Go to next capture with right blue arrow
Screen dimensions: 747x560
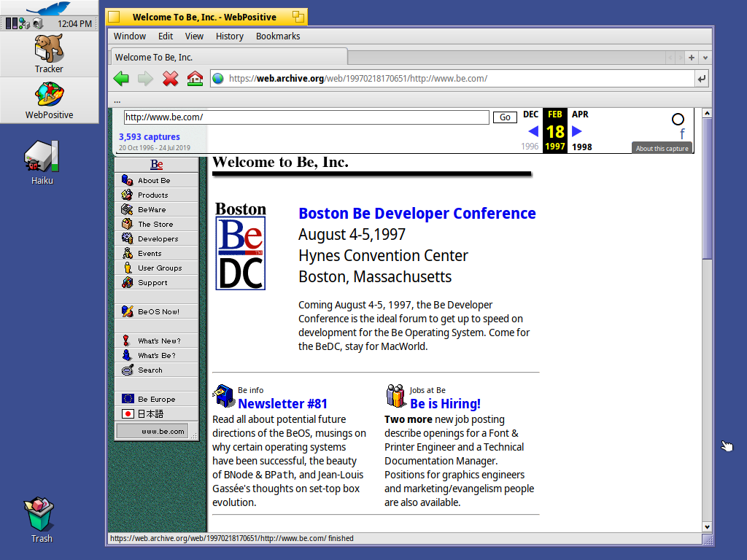pos(576,131)
